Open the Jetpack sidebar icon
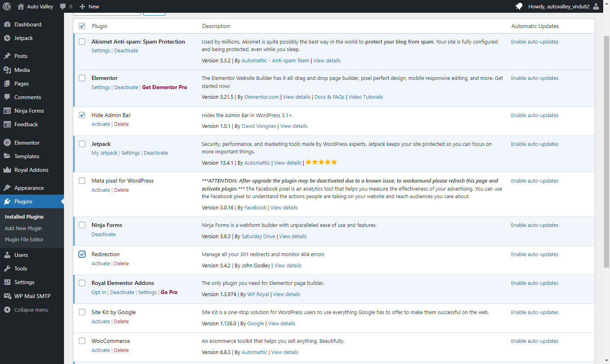Screen dimensions: 610x364 [x=7, y=38]
